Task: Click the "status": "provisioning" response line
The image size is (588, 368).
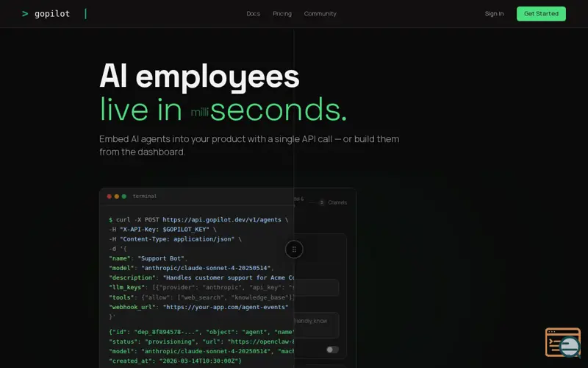Action: [201, 342]
